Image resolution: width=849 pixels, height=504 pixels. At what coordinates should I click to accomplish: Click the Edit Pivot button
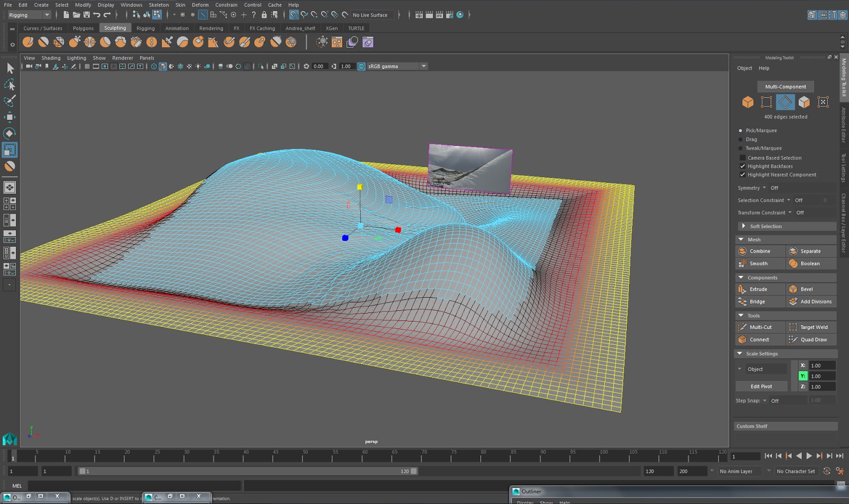[761, 386]
